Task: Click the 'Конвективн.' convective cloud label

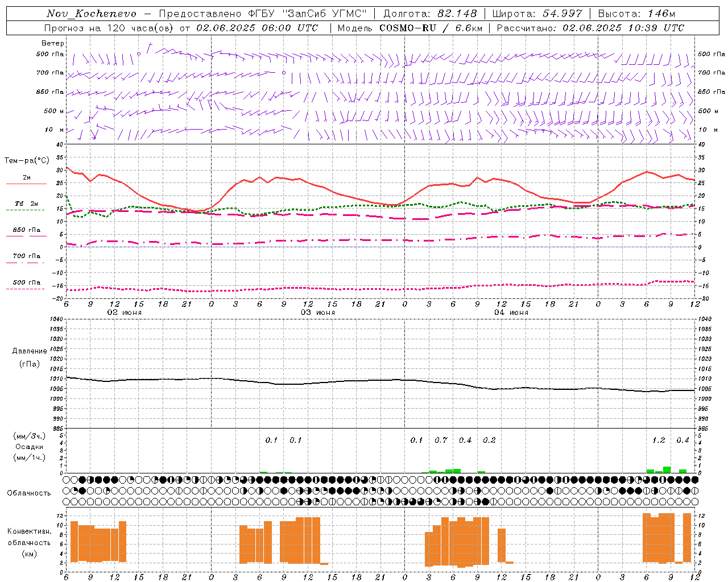Action: coord(30,531)
